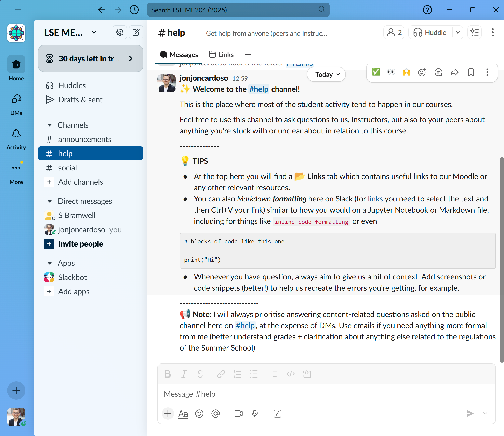Toggle bulleted list in composer
Viewport: 504px width, 436px height.
[254, 374]
